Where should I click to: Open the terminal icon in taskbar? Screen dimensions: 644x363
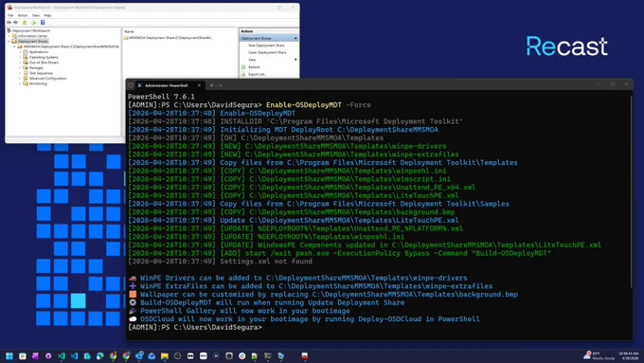point(267,356)
